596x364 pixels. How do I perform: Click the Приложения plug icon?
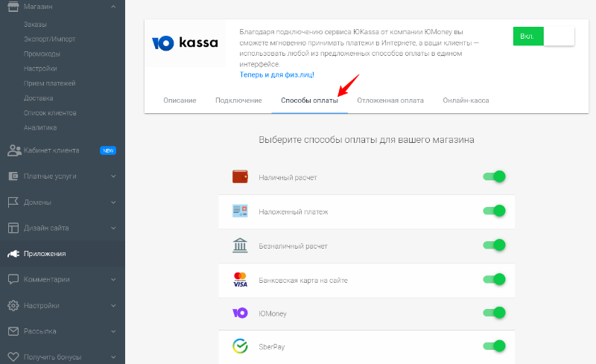click(x=13, y=253)
